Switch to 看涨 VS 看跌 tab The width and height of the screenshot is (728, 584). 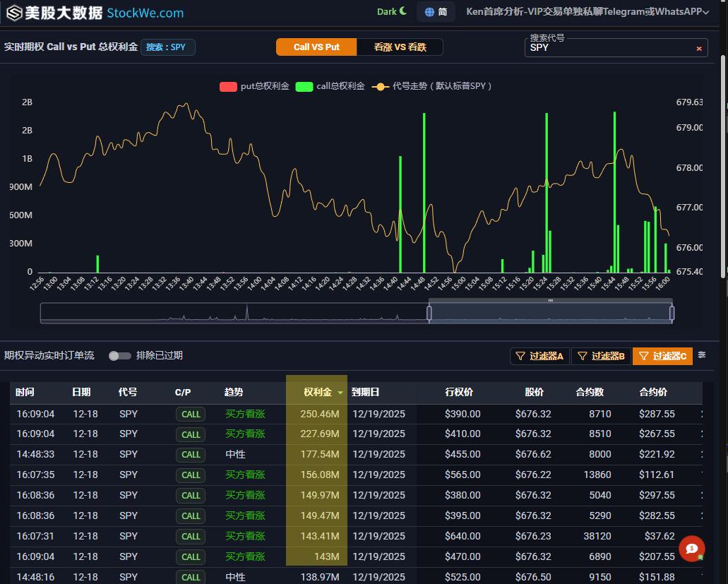point(400,47)
